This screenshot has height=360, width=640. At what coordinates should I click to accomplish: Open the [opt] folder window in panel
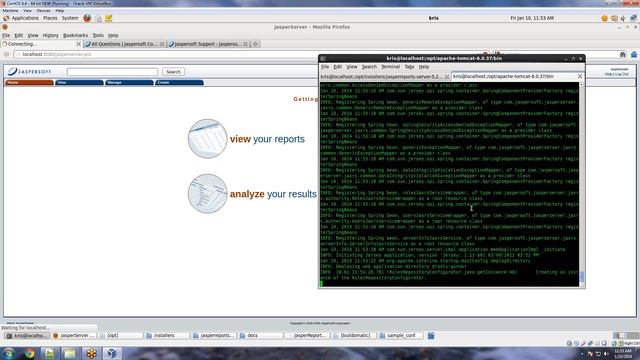120,336
